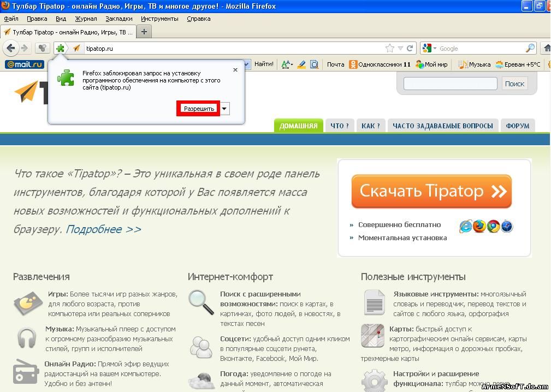551x392 pixels.
Task: Click the Tipatop paper plane logo
Action: (26, 91)
